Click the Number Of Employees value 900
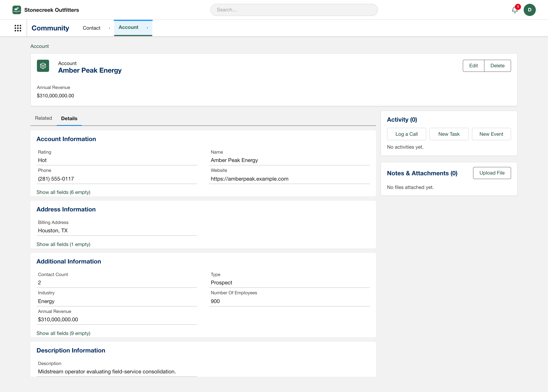Screen dimensions: 548x392 (215, 301)
